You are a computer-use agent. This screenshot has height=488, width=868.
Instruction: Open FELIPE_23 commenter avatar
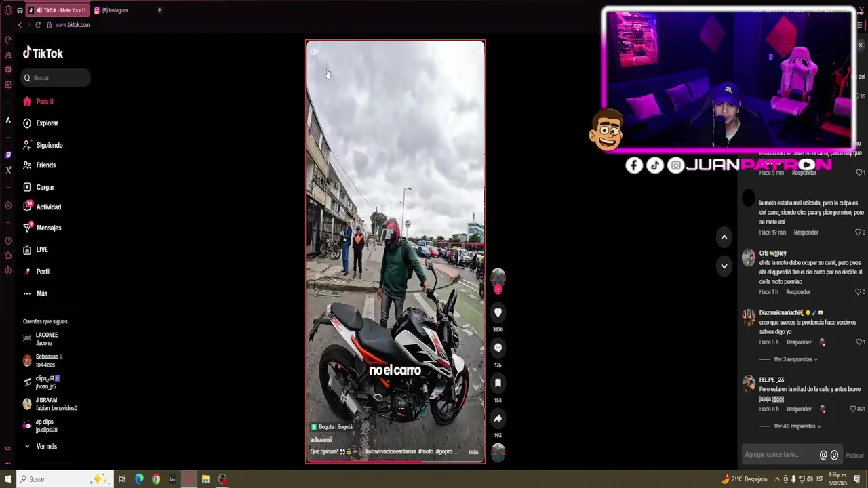pos(749,384)
